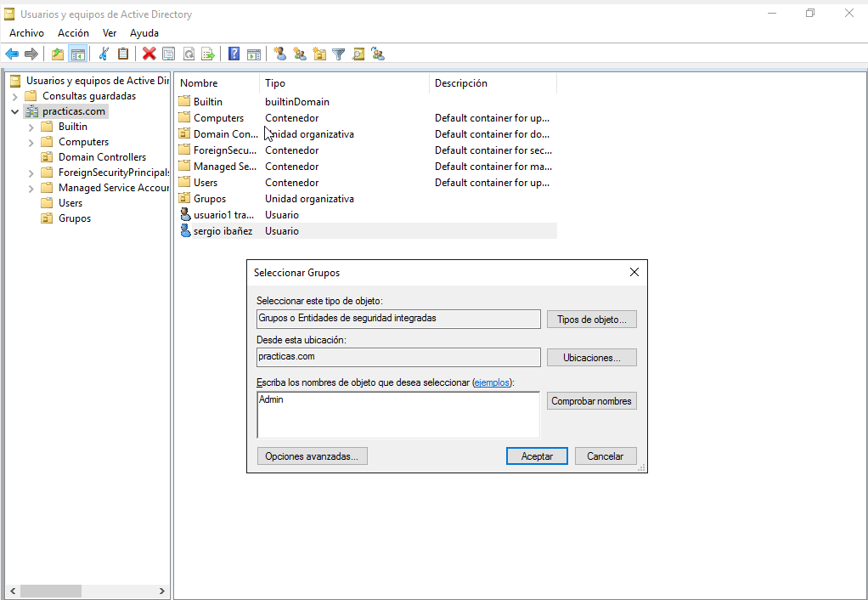868x600 pixels.
Task: Open the Acción menu
Action: pos(73,33)
